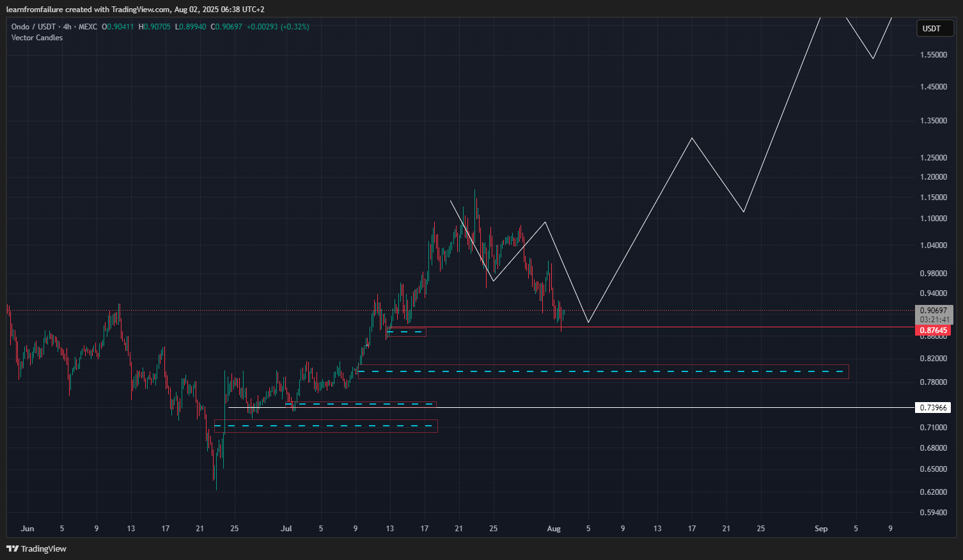Click the red 0.87645 price label
This screenshot has width=963, height=560.
point(933,331)
